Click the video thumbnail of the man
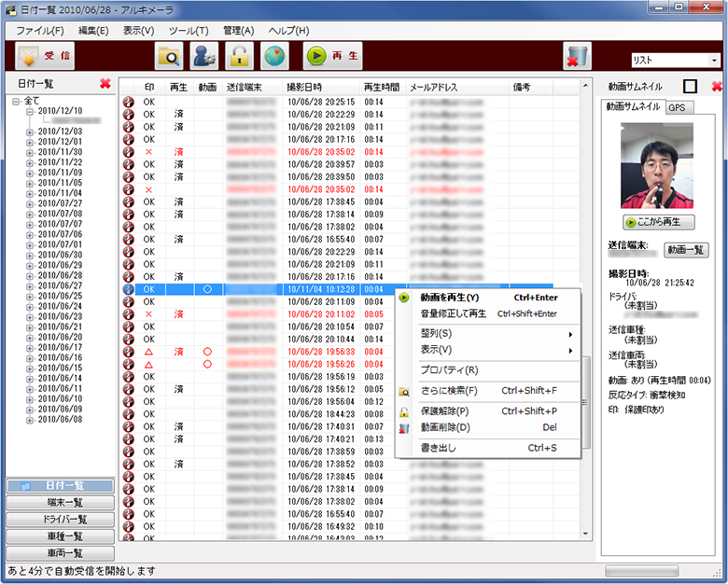The image size is (728, 584). [x=657, y=166]
